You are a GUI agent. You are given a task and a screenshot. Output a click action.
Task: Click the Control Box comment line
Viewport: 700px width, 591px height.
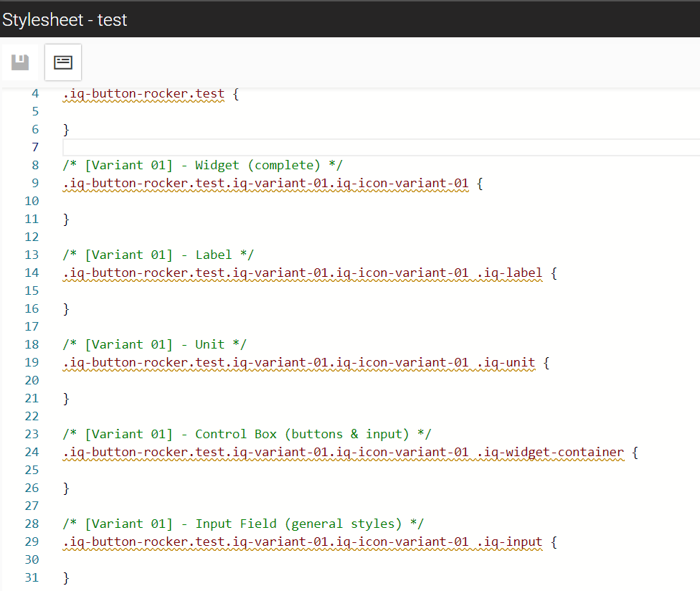coord(247,435)
